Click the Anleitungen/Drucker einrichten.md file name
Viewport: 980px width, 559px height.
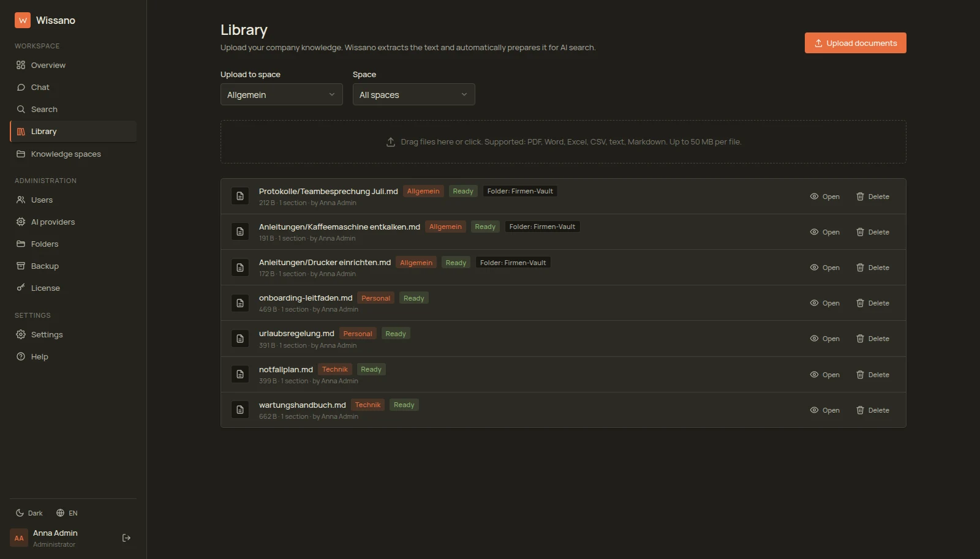point(325,262)
